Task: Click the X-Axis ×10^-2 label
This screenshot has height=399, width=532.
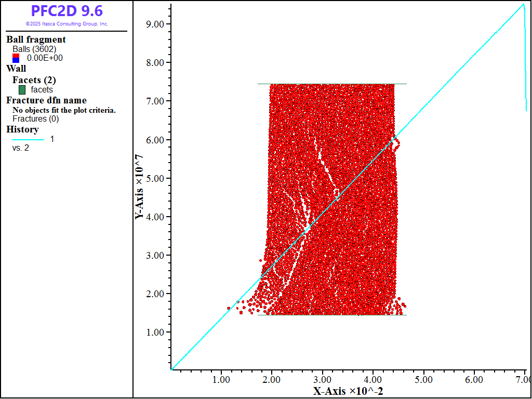Action: (x=348, y=391)
